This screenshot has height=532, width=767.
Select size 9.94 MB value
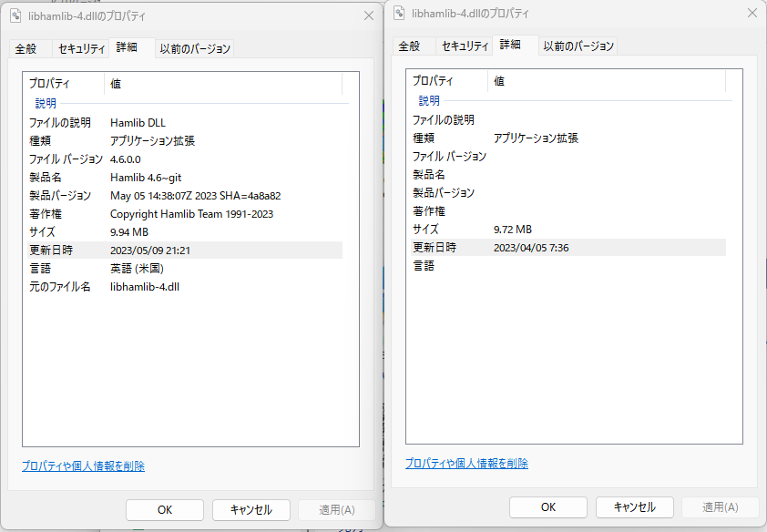coord(129,232)
